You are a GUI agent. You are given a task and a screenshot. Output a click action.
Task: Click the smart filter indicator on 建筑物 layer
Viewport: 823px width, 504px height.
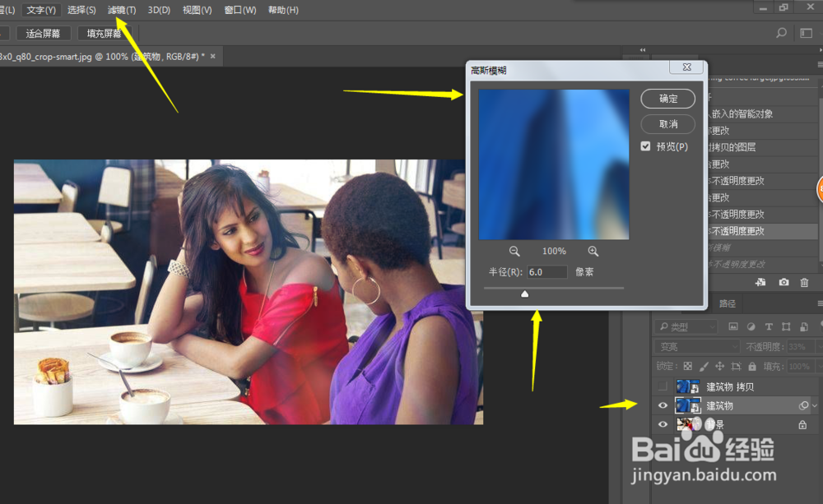click(803, 405)
